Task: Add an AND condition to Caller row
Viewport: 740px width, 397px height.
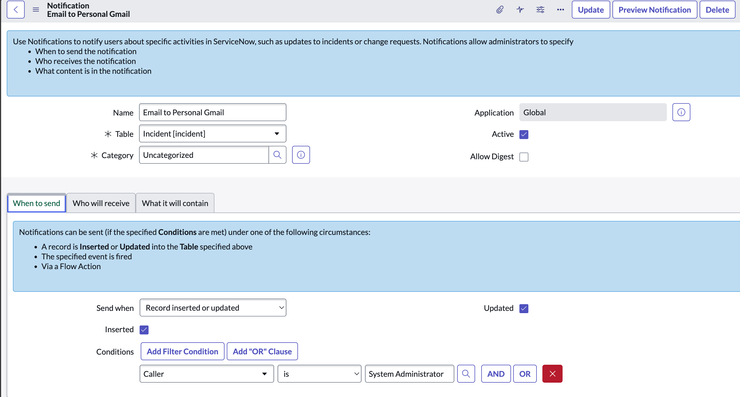Action: click(x=496, y=374)
